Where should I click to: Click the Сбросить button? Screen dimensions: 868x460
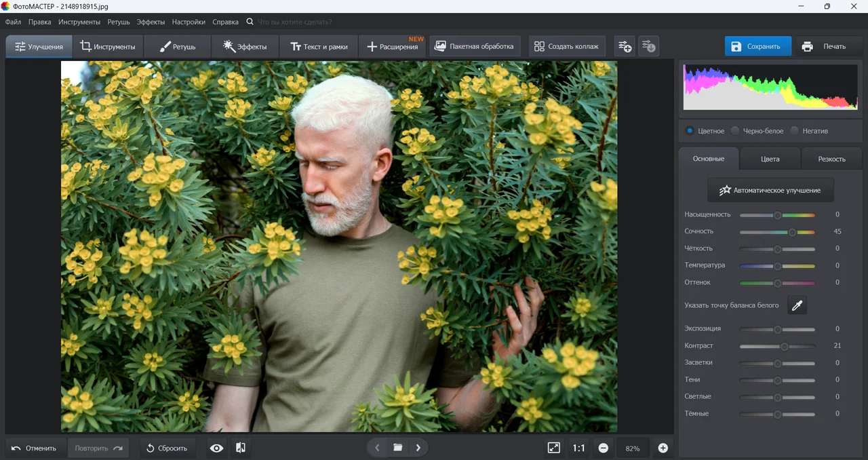[167, 448]
